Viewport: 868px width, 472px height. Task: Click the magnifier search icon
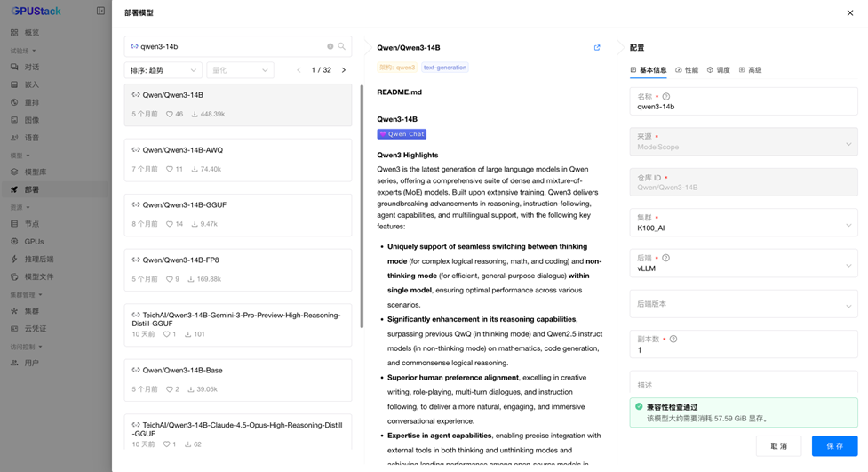coord(341,46)
